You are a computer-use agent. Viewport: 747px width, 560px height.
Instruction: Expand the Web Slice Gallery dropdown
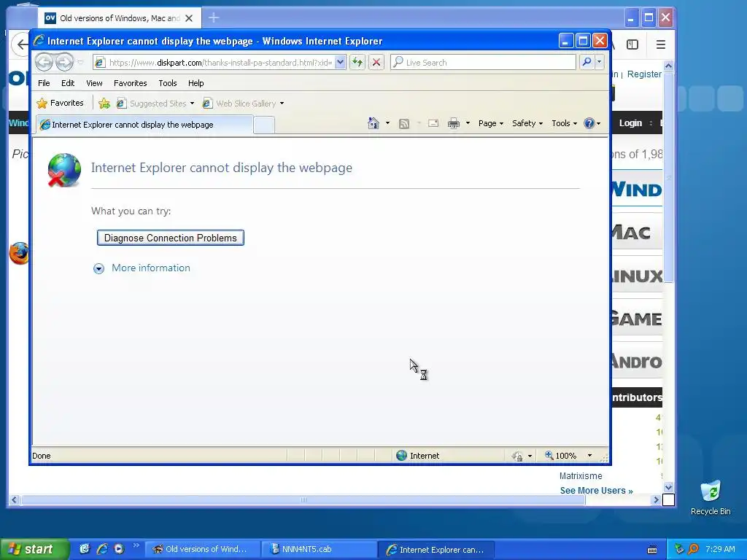282,104
